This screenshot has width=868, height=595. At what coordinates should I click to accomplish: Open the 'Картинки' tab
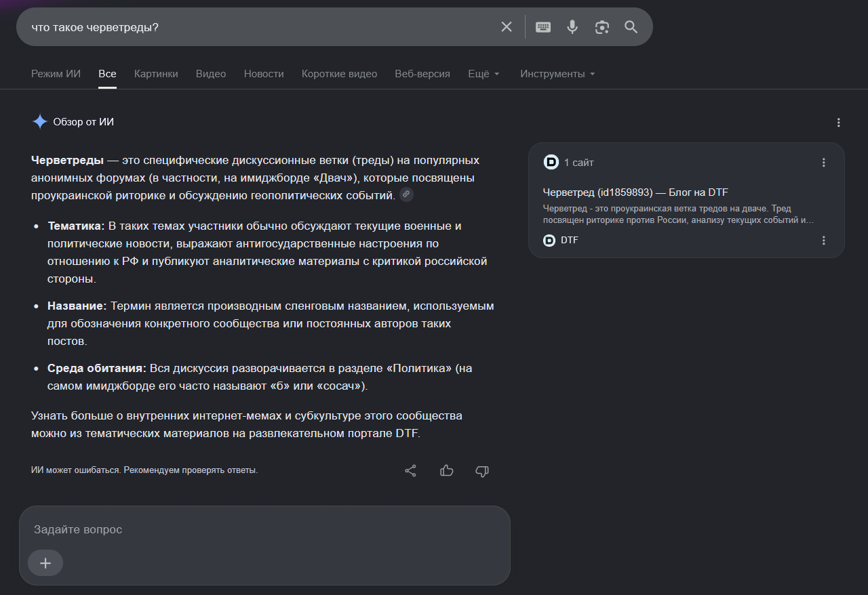pyautogui.click(x=156, y=74)
